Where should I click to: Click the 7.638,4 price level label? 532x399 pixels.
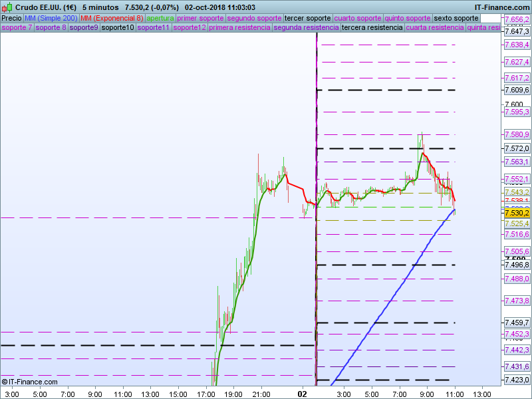[517, 45]
